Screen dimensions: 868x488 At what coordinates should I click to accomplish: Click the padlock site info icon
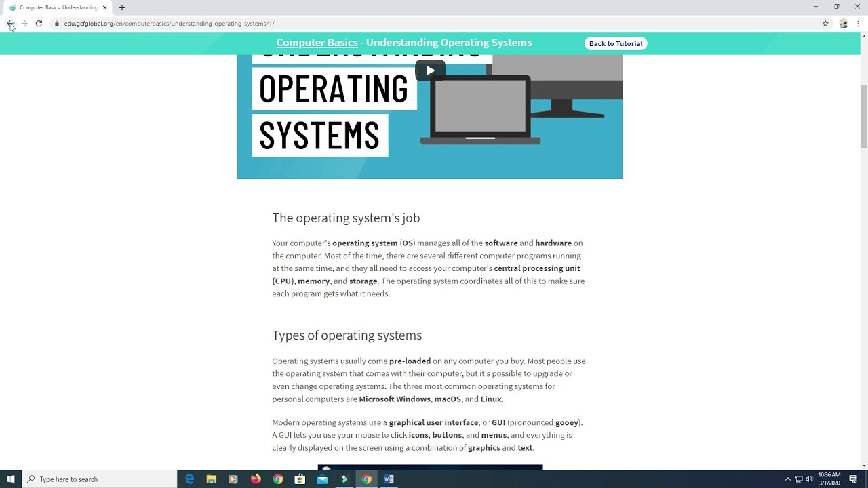coord(57,24)
